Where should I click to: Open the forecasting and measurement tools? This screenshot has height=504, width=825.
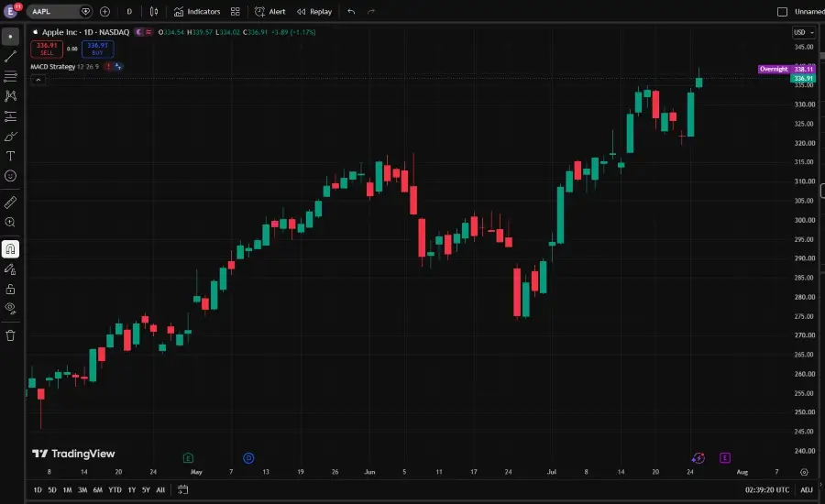(x=10, y=116)
